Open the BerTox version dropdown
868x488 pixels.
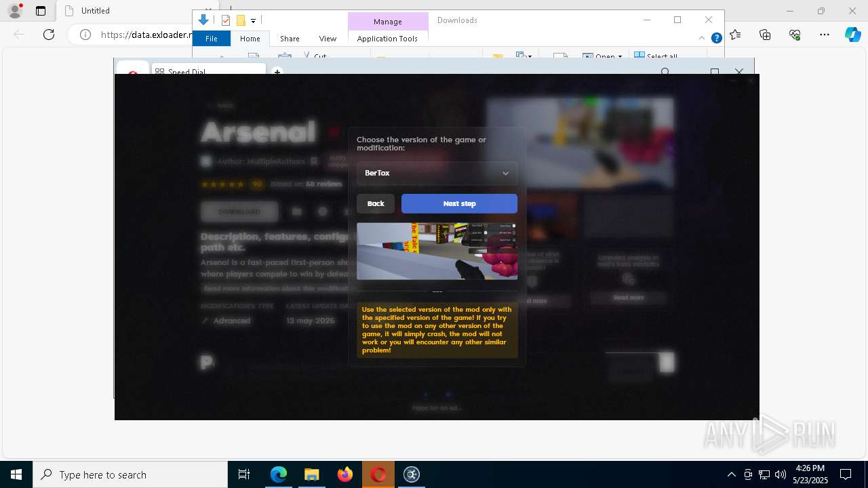point(437,173)
